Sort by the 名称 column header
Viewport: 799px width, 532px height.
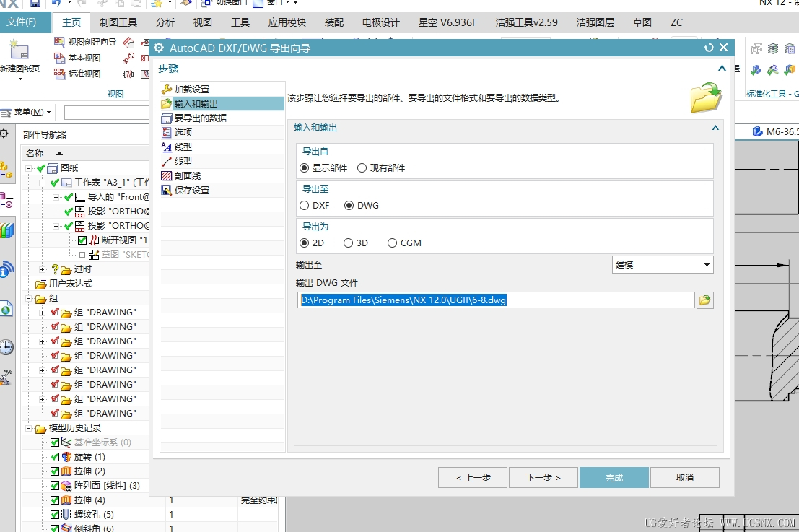[35, 153]
